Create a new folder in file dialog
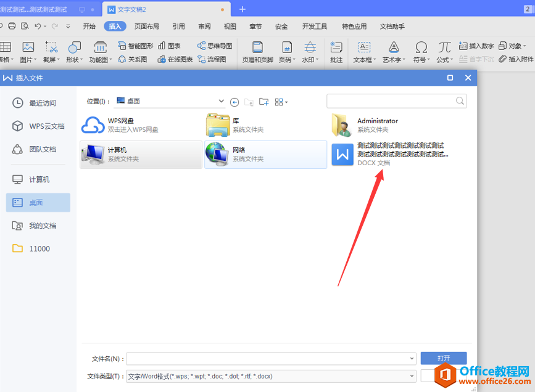The width and height of the screenshot is (535, 392). (x=263, y=102)
